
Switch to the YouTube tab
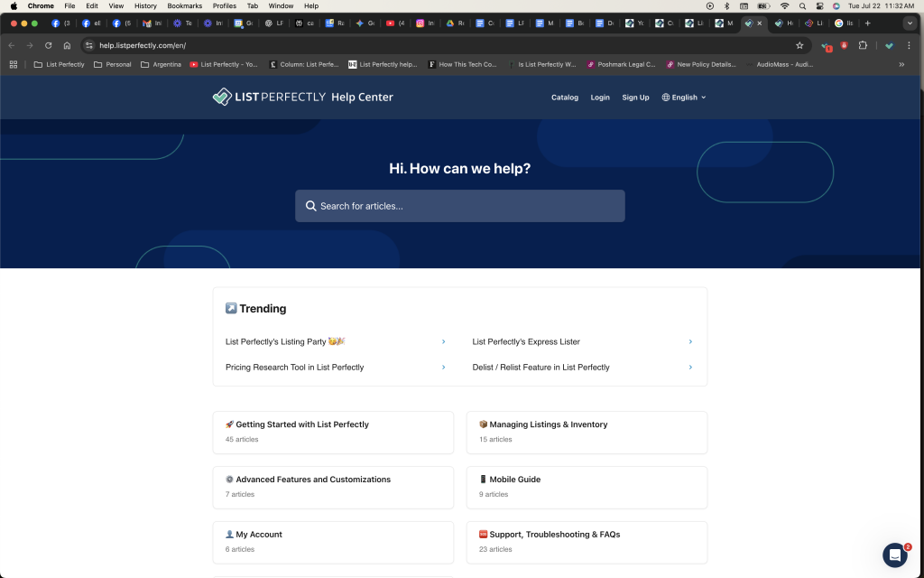(395, 23)
